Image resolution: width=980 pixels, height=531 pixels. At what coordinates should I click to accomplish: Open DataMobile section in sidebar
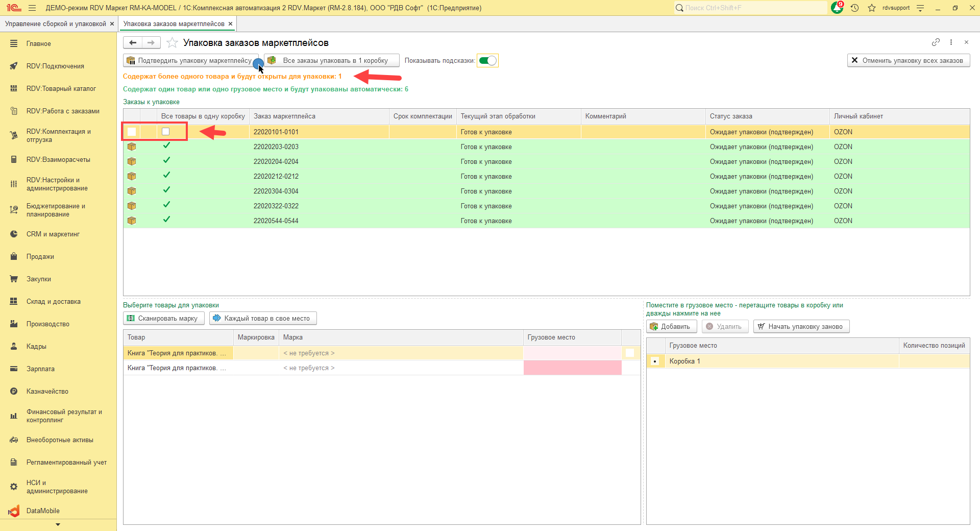tap(43, 511)
